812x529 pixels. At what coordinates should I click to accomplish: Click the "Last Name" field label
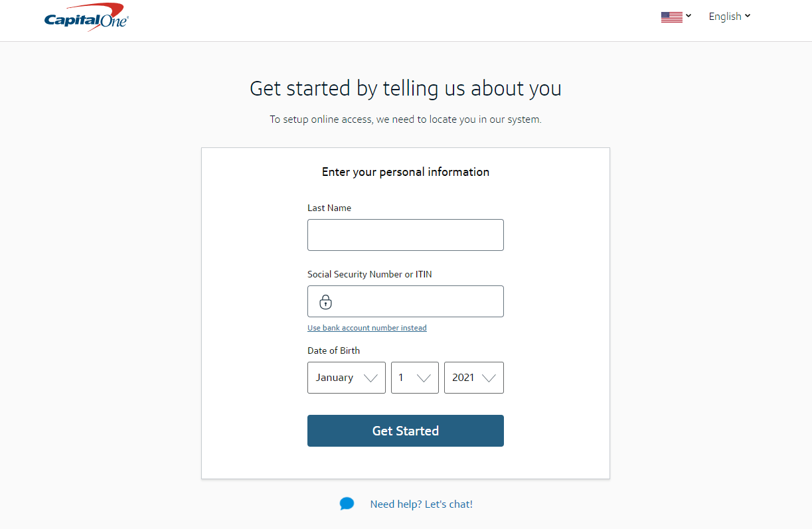pyautogui.click(x=329, y=208)
